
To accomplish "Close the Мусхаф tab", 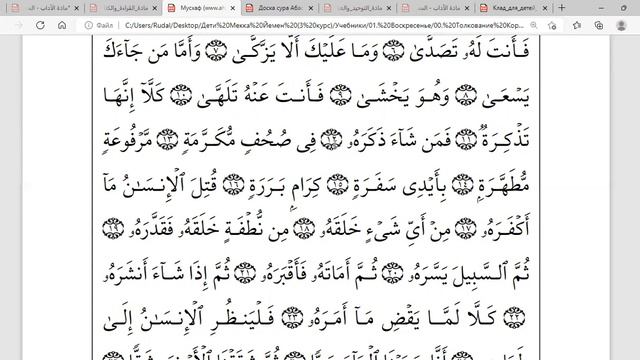I will point(233,8).
